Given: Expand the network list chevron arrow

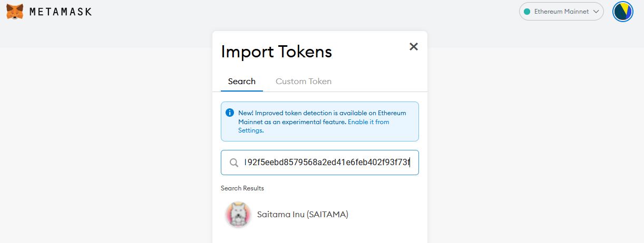Looking at the screenshot, I should click(x=596, y=12).
